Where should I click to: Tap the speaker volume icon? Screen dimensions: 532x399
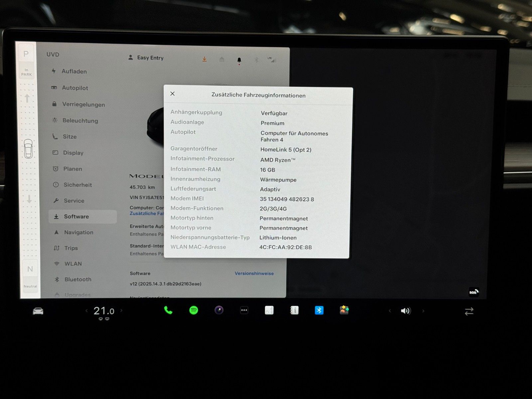pyautogui.click(x=406, y=311)
